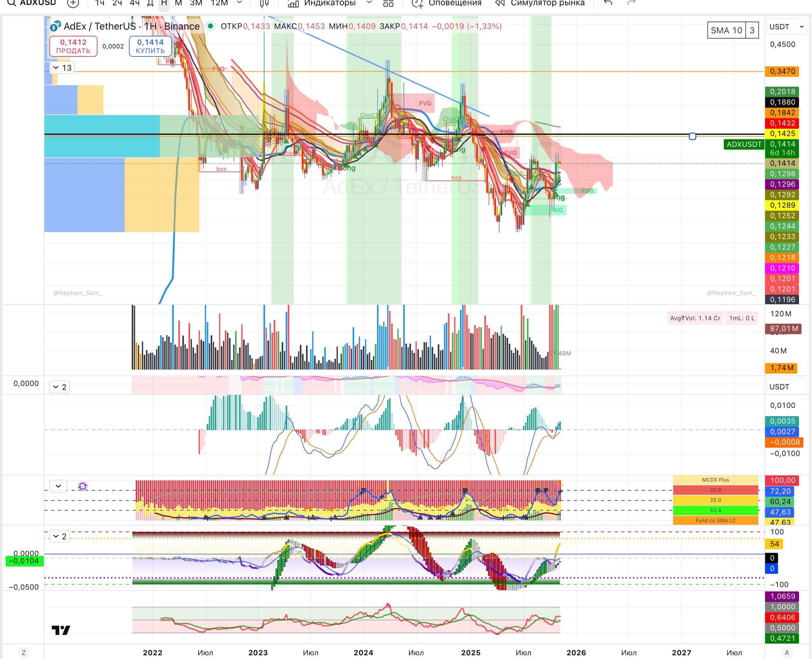Toggle auto scale with the A button
Screen dimensions: 812x659
[x=787, y=653]
